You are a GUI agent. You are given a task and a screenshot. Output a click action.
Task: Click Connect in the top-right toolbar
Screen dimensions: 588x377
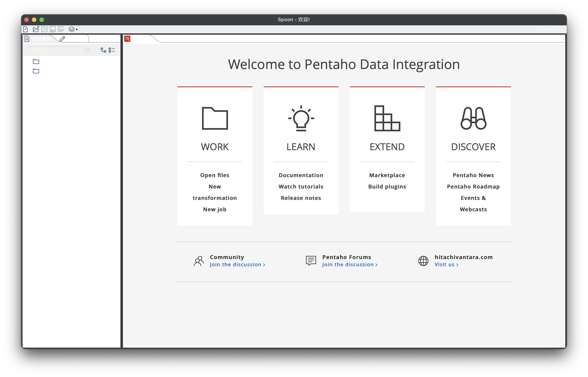click(546, 29)
